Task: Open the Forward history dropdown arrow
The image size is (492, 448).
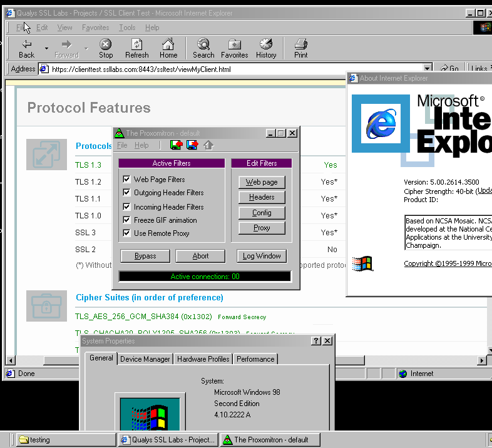Action: pyautogui.click(x=86, y=49)
